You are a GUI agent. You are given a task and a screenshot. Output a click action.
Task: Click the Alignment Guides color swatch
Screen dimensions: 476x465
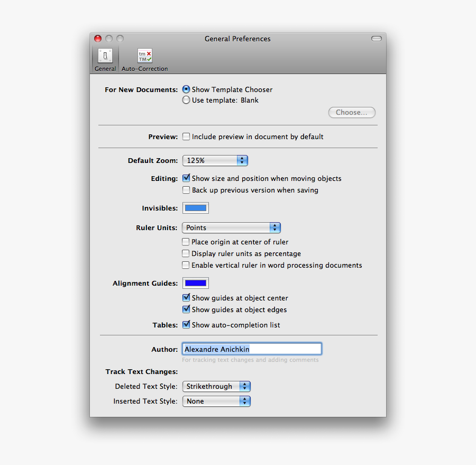pos(196,283)
